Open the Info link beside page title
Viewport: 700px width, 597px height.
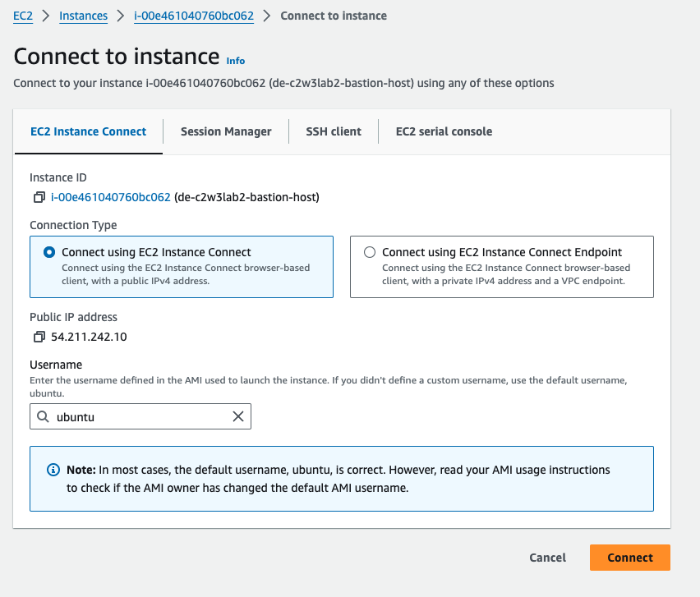coord(236,61)
